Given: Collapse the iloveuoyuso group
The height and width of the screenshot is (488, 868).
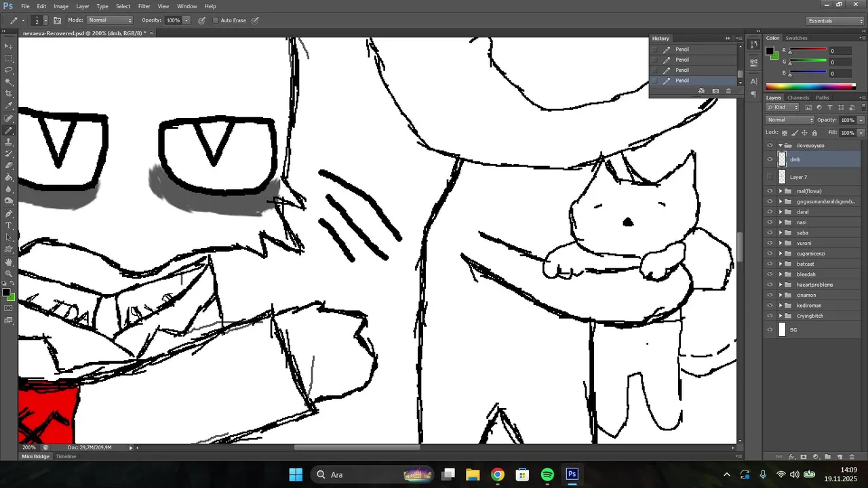Looking at the screenshot, I should (781, 145).
